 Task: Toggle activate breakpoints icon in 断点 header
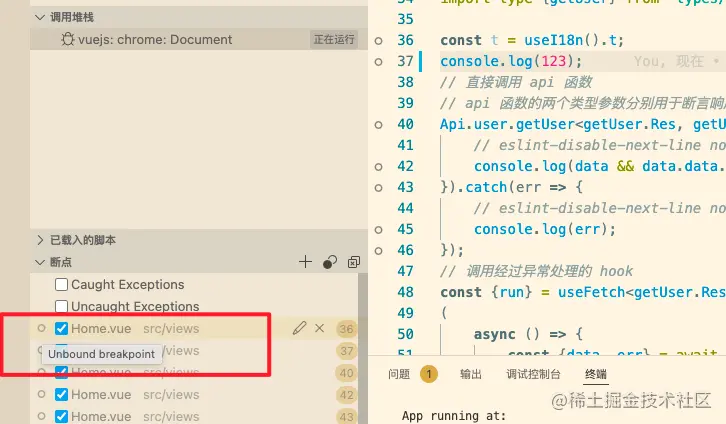[329, 262]
